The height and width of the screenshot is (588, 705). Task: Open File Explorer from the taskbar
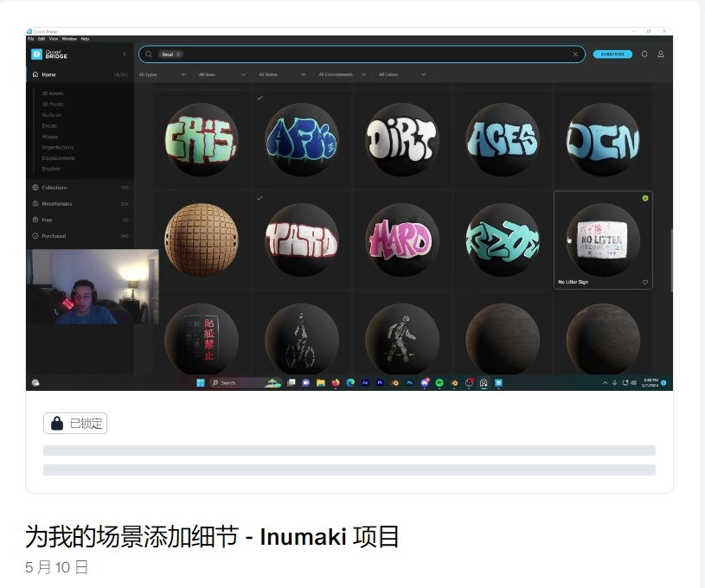[x=321, y=382]
